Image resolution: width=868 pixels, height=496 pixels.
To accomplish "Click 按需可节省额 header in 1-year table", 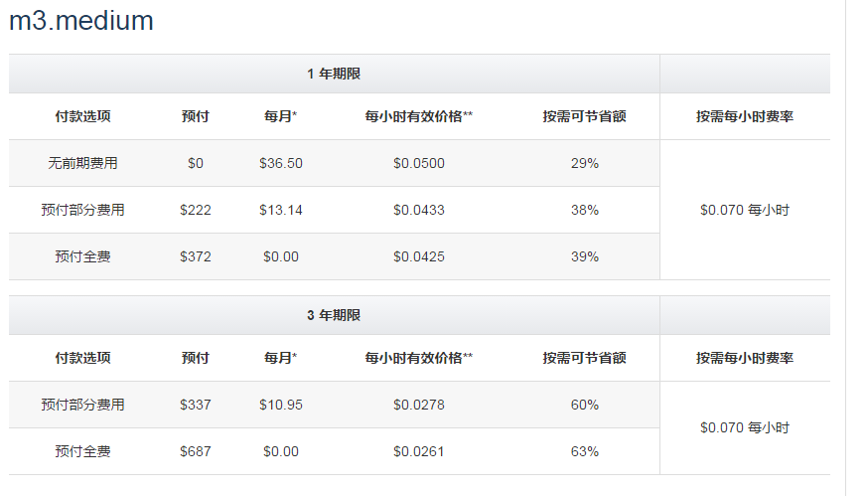I will click(585, 116).
